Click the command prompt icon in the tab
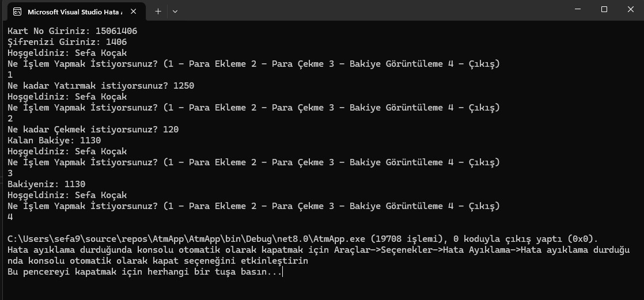Image resolution: width=644 pixels, height=300 pixels. pyautogui.click(x=17, y=12)
